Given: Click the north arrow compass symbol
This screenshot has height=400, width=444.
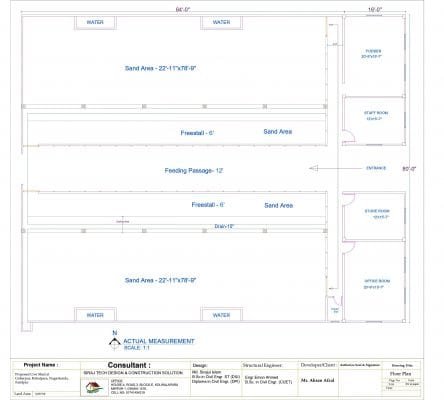Looking at the screenshot, I should 115,344.
